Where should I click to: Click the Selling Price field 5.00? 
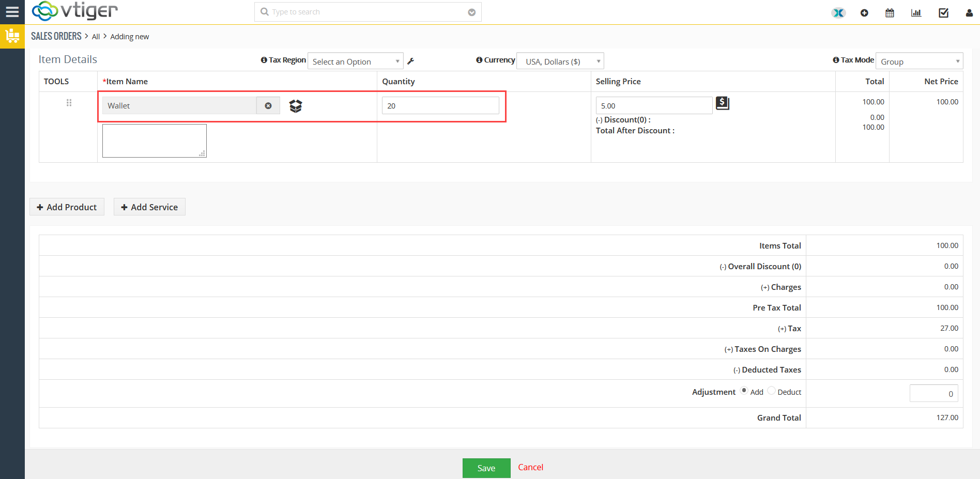[654, 105]
